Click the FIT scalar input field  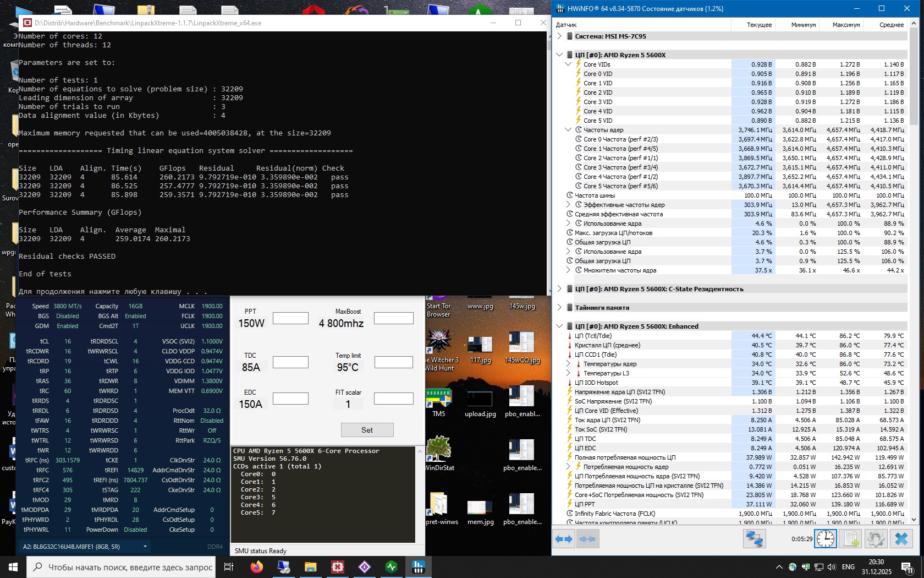pyautogui.click(x=393, y=399)
